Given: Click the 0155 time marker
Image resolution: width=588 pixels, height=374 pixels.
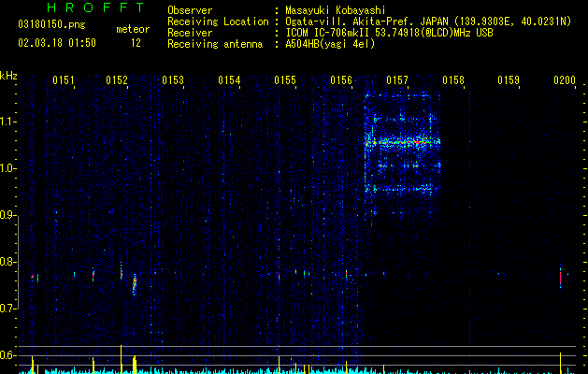Looking at the screenshot, I should tap(285, 80).
